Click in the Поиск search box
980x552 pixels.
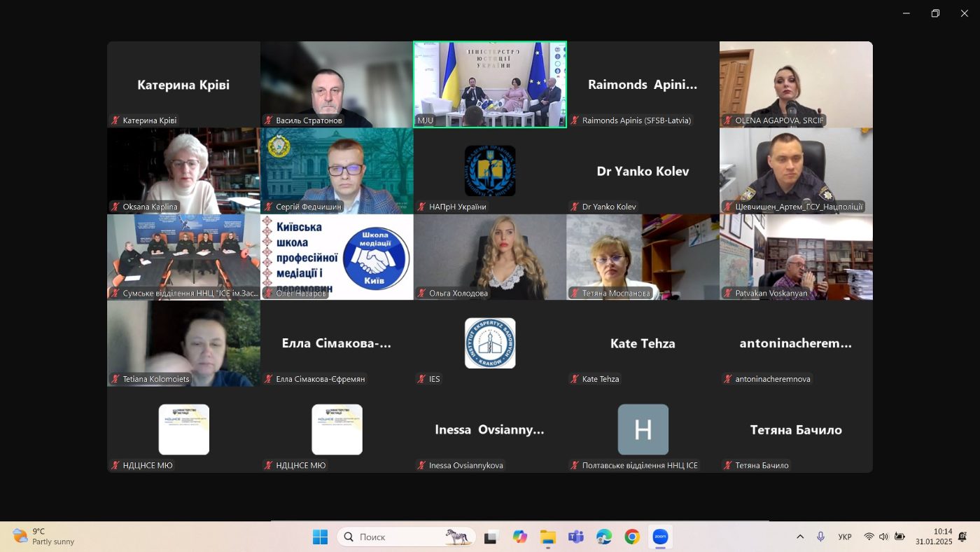407,537
